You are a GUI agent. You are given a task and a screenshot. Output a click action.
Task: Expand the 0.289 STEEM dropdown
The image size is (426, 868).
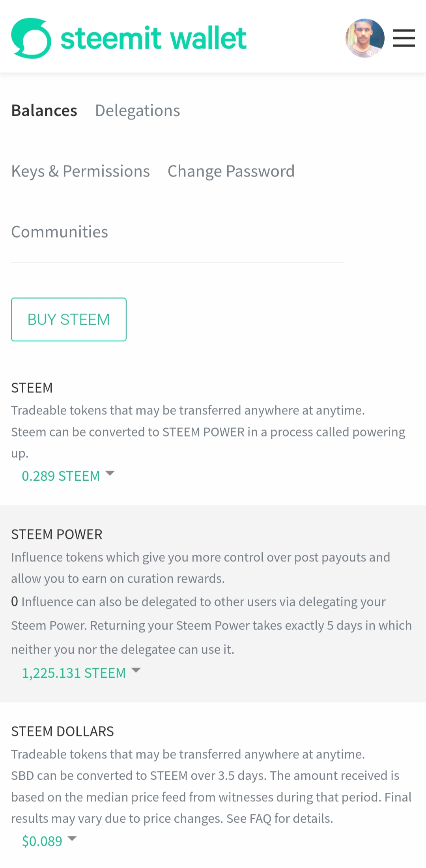coord(68,476)
